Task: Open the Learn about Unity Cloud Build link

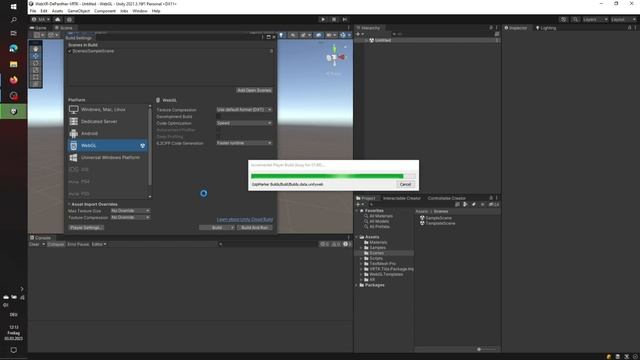Action: point(245,220)
